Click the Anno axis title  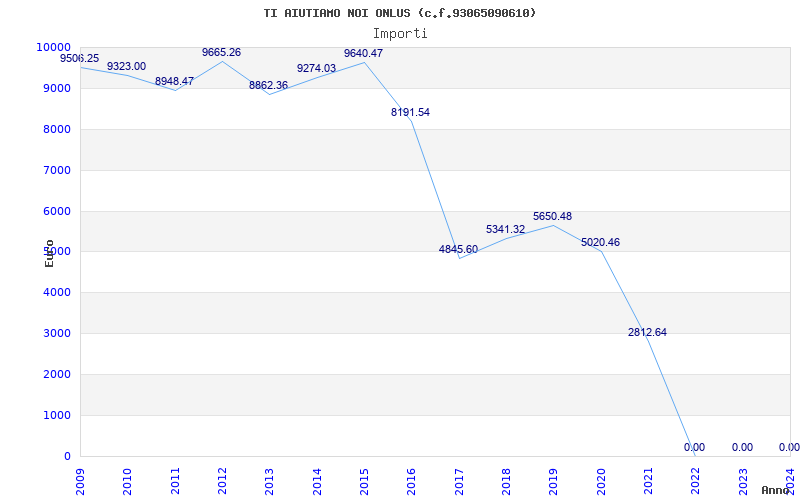tap(776, 490)
